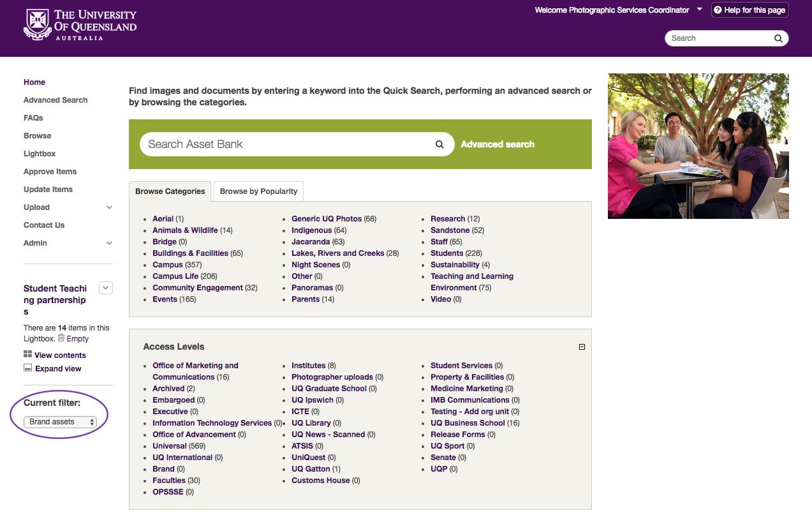
Task: Open the Sandstone category
Action: coord(450,230)
